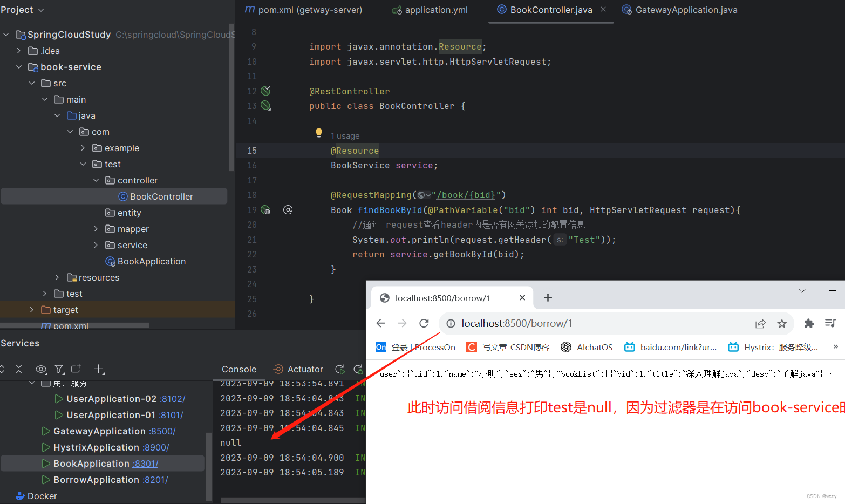Click the gutter icon beside the BookController class declaration
This screenshot has width=845, height=504.
(265, 106)
